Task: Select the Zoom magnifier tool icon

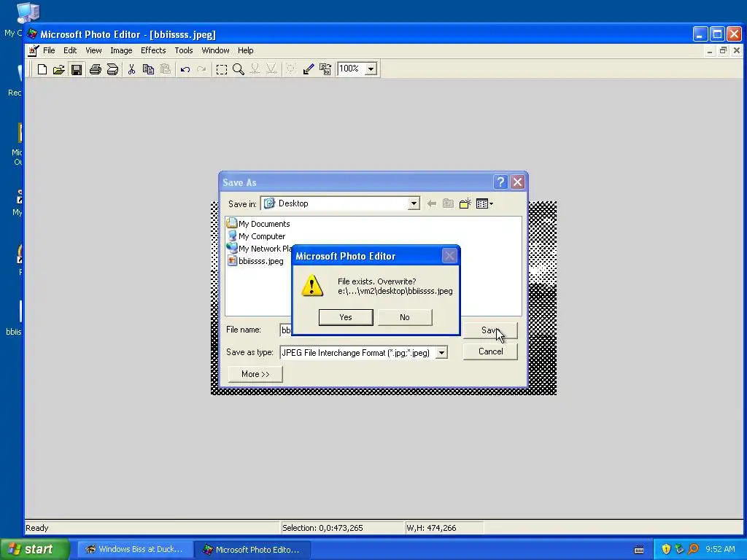Action: tap(239, 69)
